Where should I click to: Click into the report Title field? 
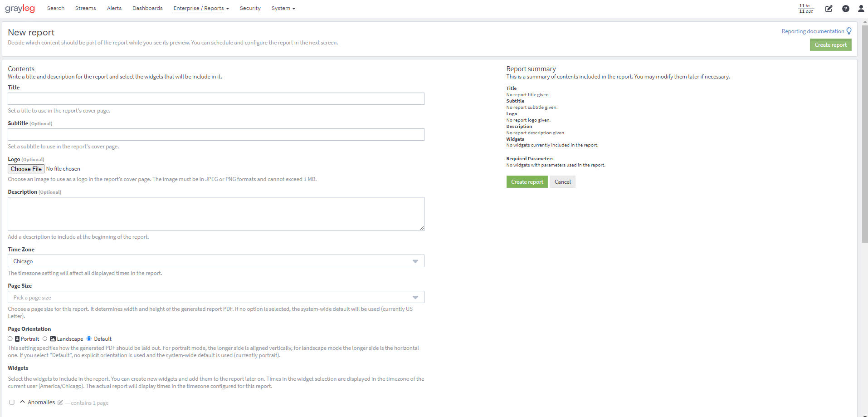click(216, 99)
